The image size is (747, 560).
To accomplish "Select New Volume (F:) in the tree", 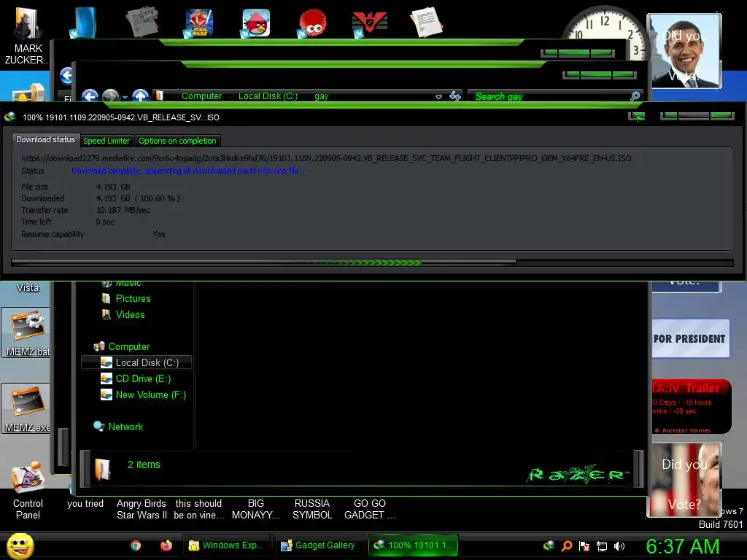I will click(150, 394).
